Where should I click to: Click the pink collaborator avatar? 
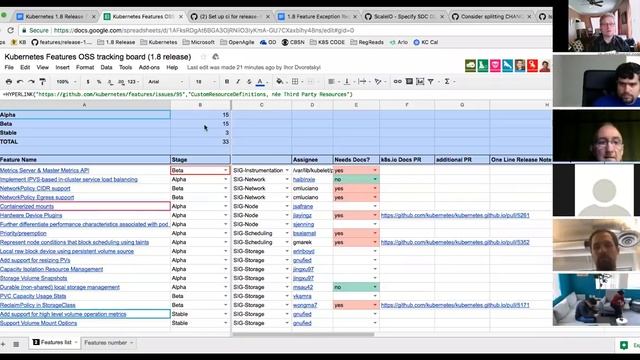[495, 65]
